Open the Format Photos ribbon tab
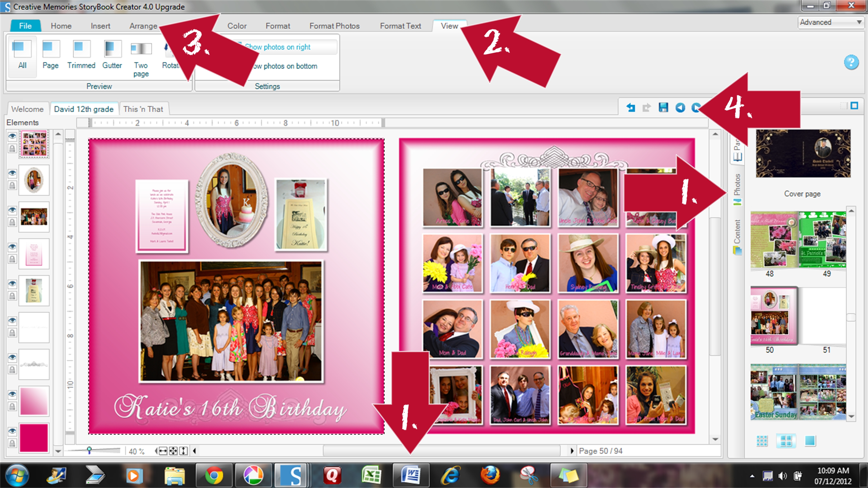 click(x=334, y=26)
